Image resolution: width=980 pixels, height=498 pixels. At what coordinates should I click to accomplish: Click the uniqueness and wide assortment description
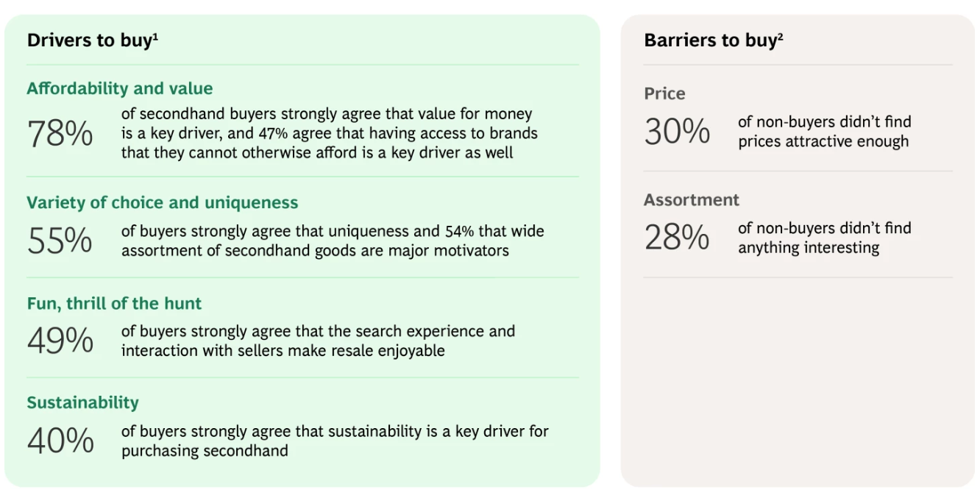click(332, 241)
